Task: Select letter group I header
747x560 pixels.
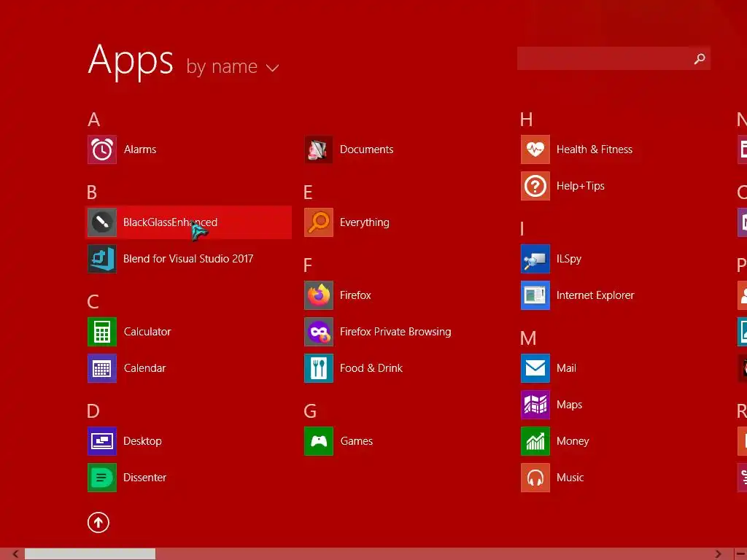Action: click(522, 229)
